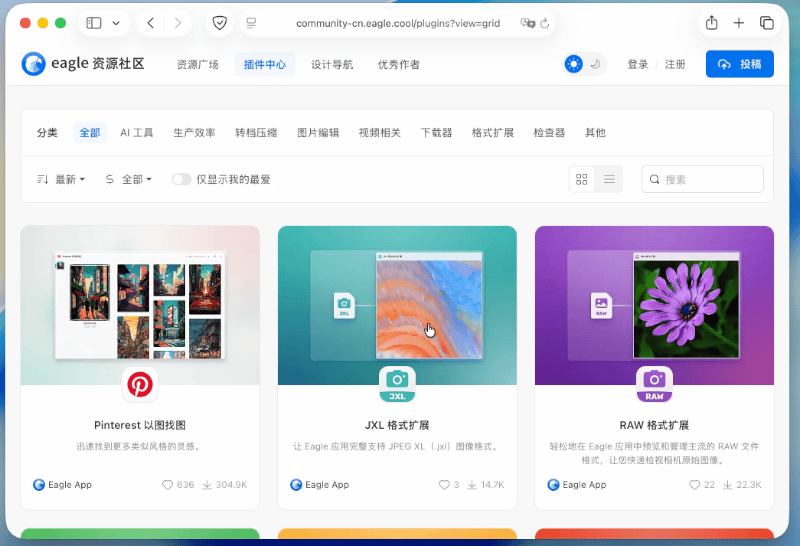Click the 登录 link
The width and height of the screenshot is (800, 546).
coord(638,64)
